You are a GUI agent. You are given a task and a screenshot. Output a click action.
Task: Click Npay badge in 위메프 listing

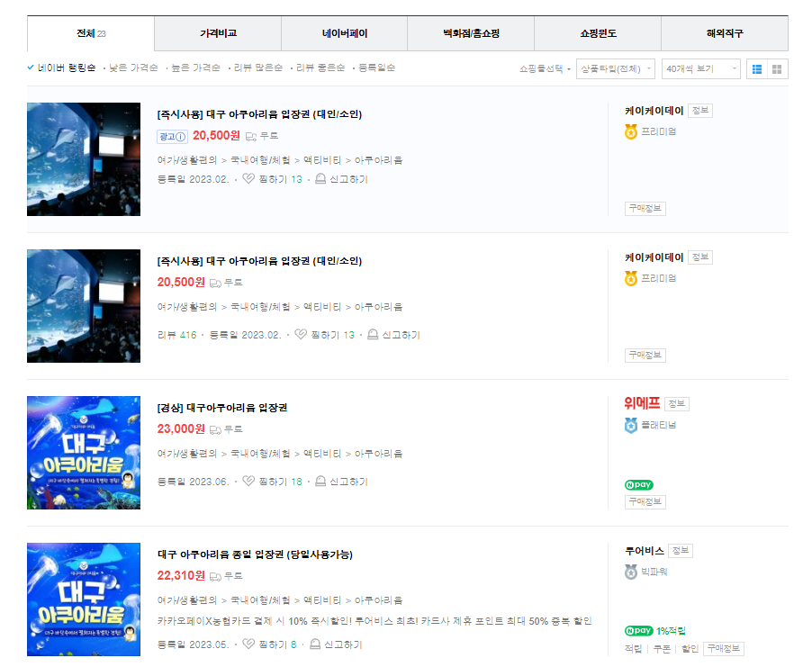pos(639,484)
